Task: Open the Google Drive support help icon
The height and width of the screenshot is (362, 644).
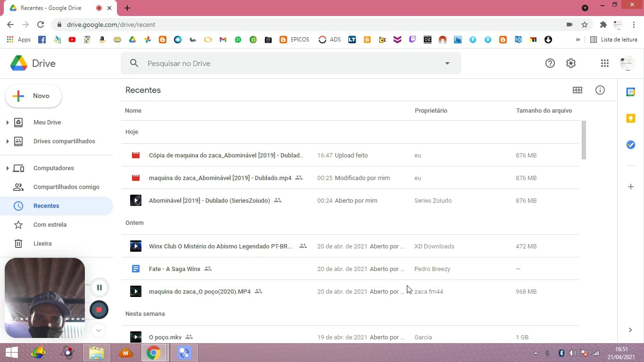Action: click(x=550, y=63)
